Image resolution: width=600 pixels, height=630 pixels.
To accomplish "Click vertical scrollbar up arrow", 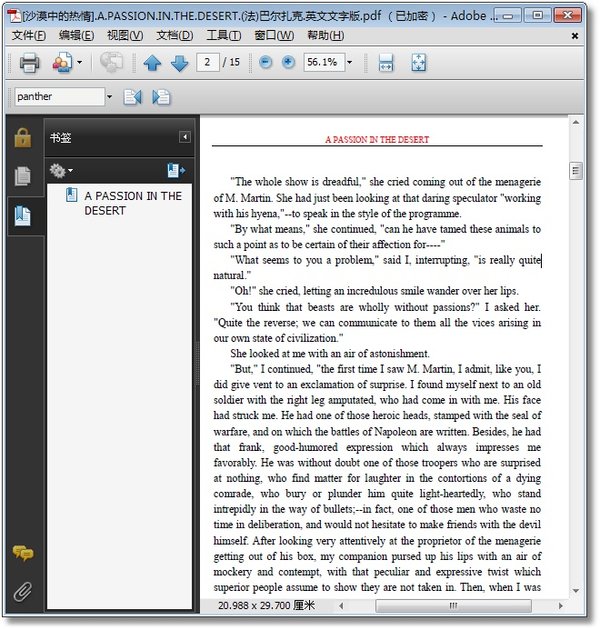I will [x=576, y=122].
